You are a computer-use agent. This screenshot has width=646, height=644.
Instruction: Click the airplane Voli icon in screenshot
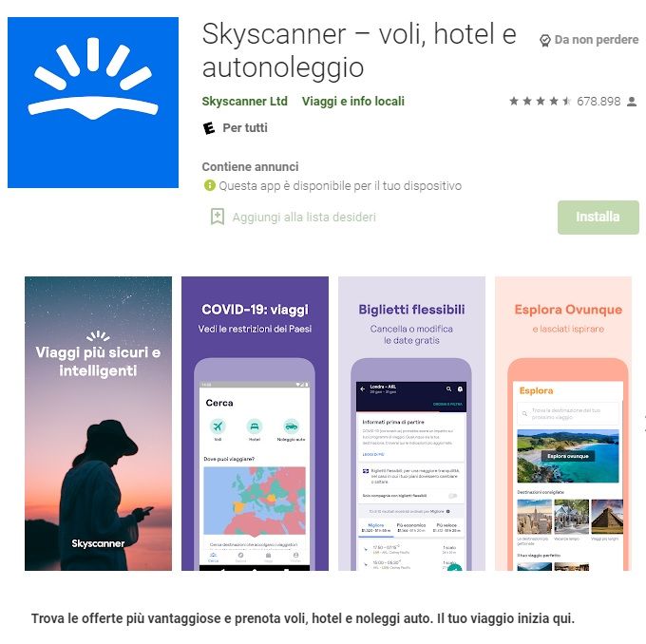tap(218, 426)
